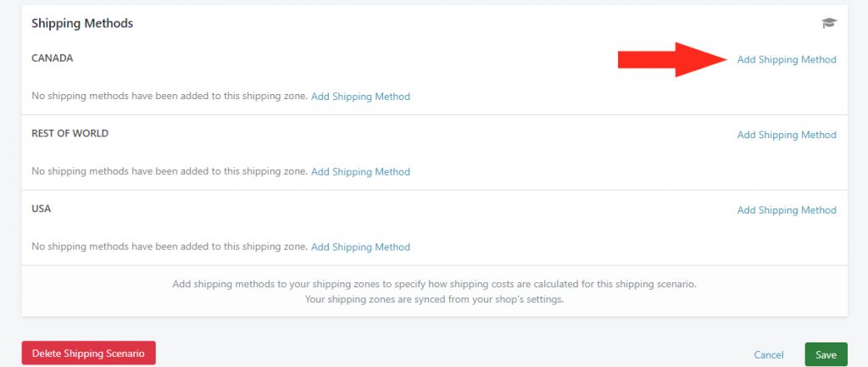The width and height of the screenshot is (868, 367).
Task: Add Shipping Method at right of USA row
Action: pos(787,210)
